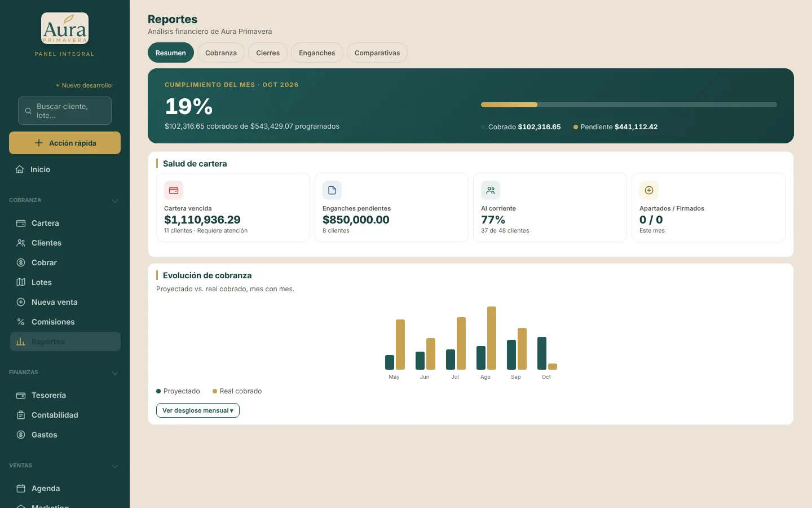The image size is (812, 508).
Task: Click the Ago real cobrado bar
Action: [492, 338]
